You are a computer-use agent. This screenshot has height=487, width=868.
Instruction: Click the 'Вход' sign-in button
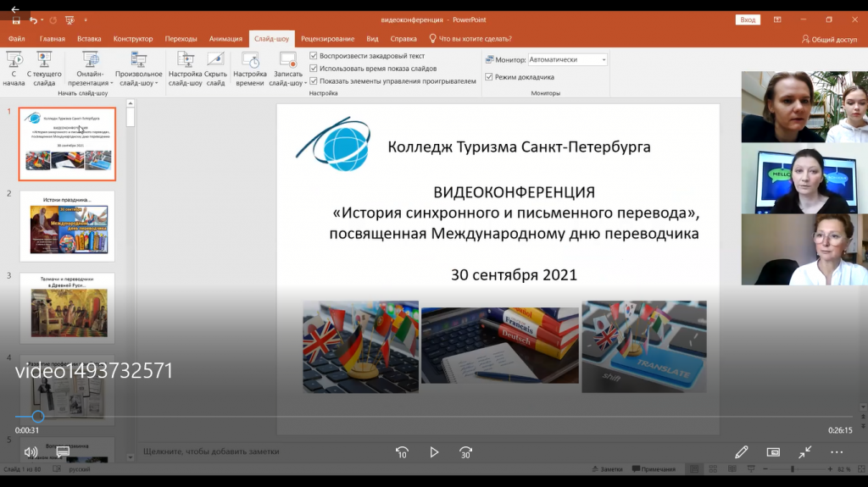(x=748, y=20)
